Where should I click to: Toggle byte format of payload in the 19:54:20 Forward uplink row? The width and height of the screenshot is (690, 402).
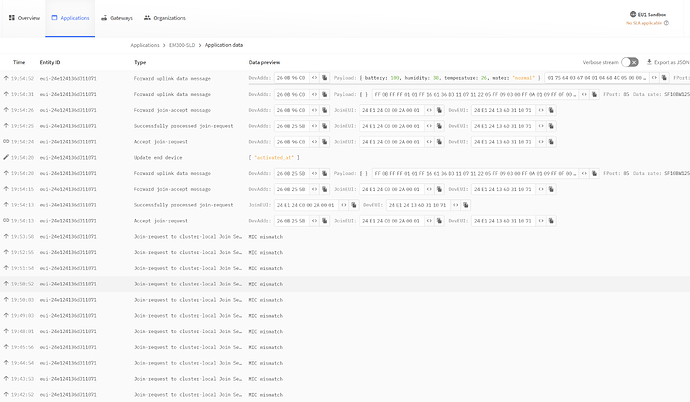tap(584, 173)
